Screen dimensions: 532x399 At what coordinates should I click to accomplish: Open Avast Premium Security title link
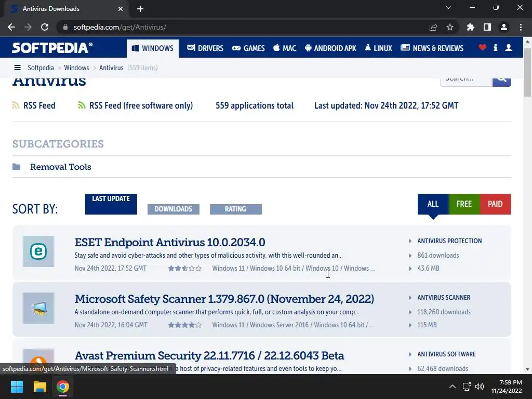(x=209, y=355)
